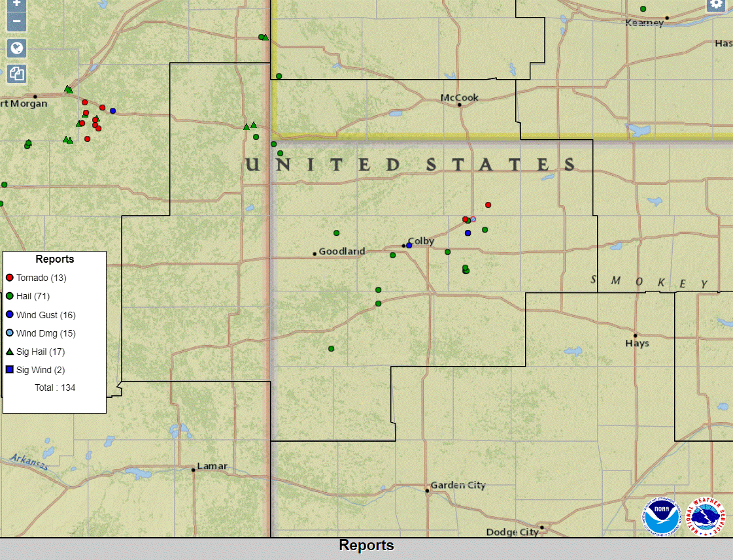Select the blue wind gust marker right of Fort Morgan tornadoes

click(112, 110)
